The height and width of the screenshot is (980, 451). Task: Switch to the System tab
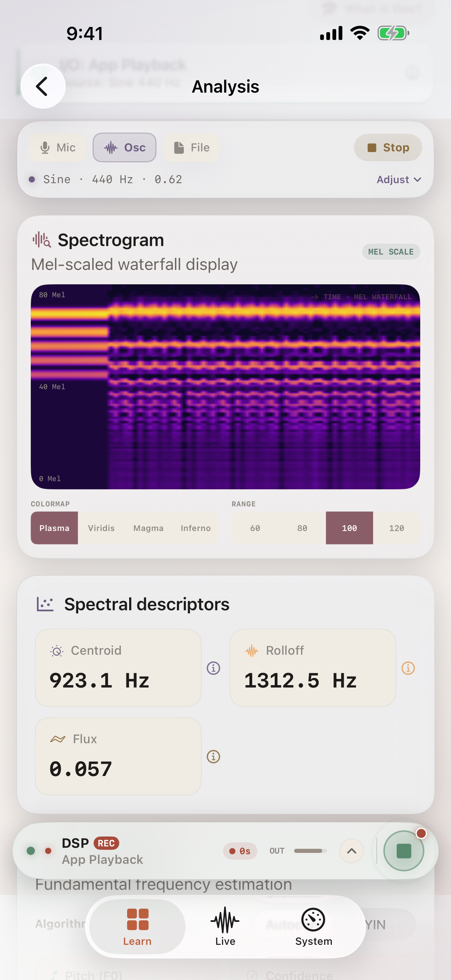click(313, 927)
